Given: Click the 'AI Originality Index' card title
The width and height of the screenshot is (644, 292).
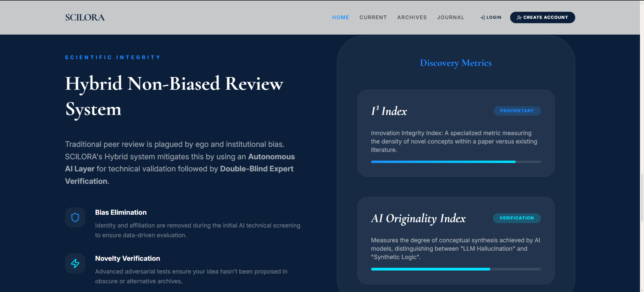Looking at the screenshot, I should (418, 218).
